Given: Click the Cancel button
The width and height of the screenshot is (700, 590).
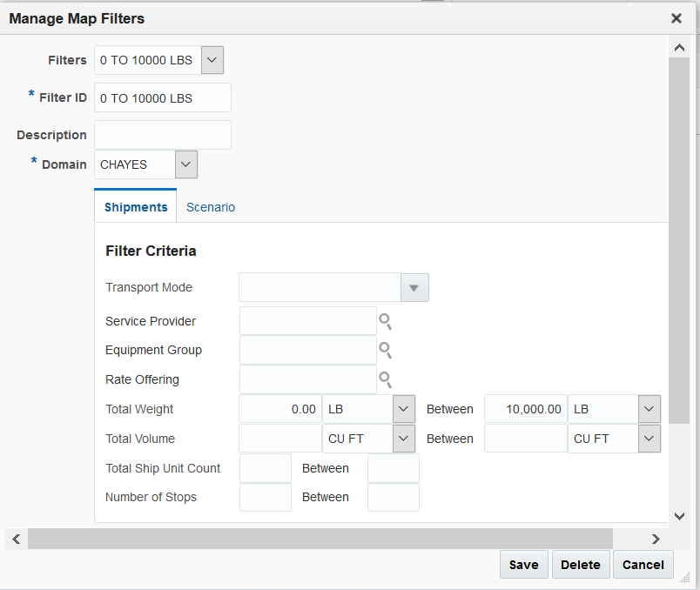Looking at the screenshot, I should [x=643, y=565].
